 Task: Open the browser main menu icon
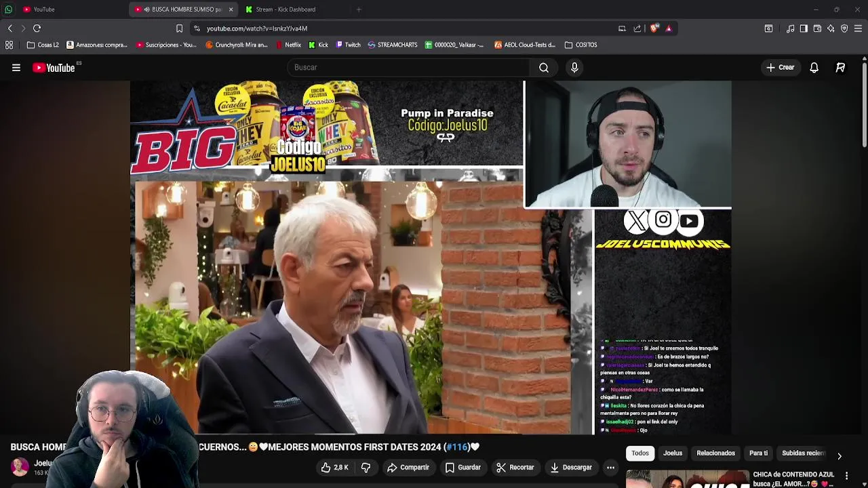(x=858, y=28)
